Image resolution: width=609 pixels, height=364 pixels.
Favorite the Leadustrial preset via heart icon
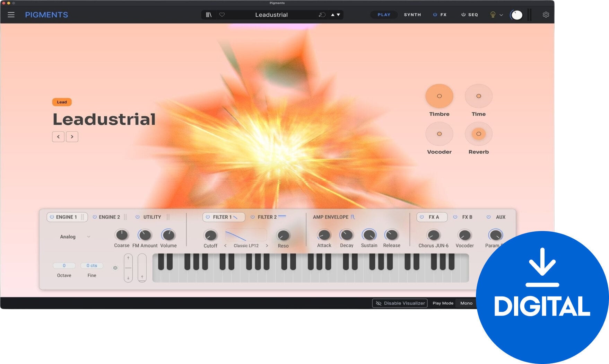click(222, 15)
